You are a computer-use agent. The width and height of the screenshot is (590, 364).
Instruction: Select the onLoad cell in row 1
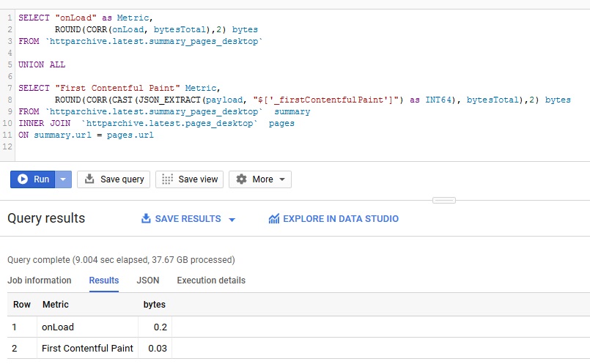tap(58, 327)
